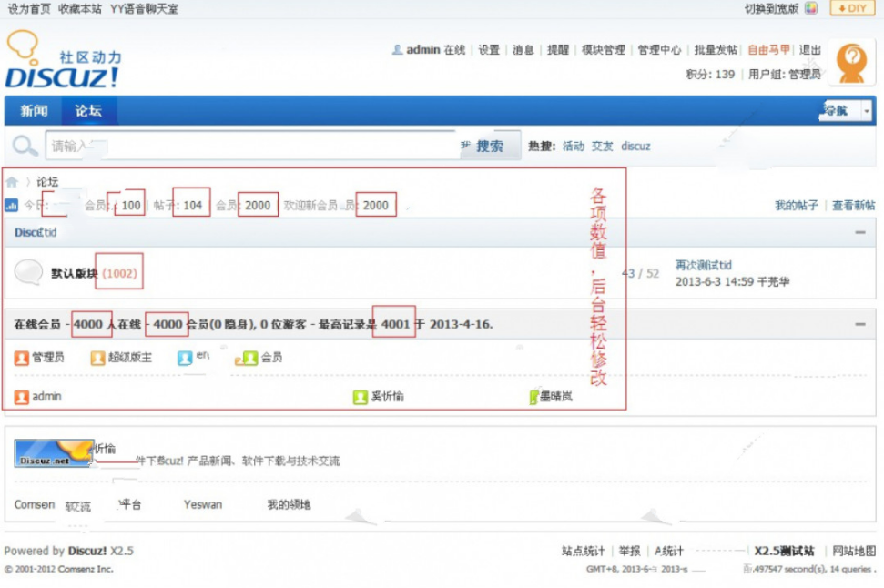This screenshot has height=588, width=884.
Task: Open the 管理中心 link
Action: pyautogui.click(x=659, y=50)
